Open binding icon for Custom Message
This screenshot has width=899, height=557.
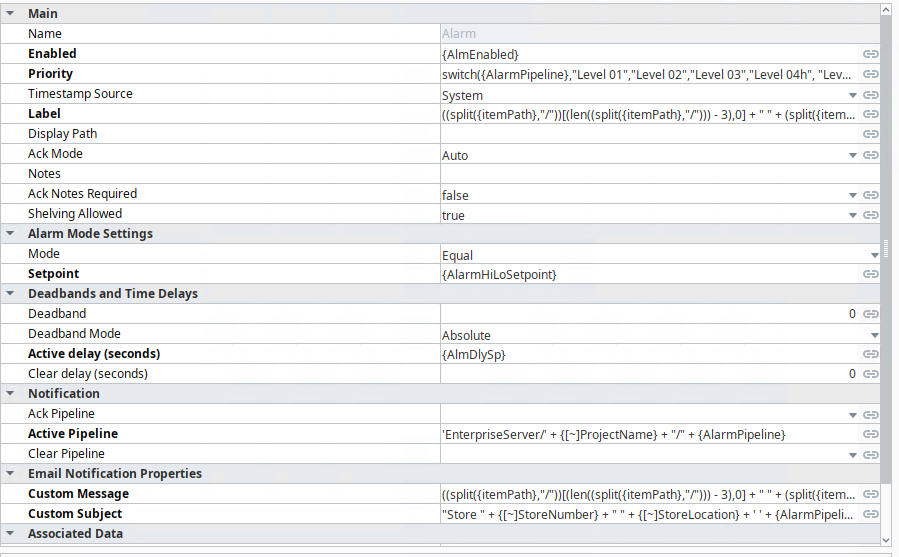click(x=871, y=494)
